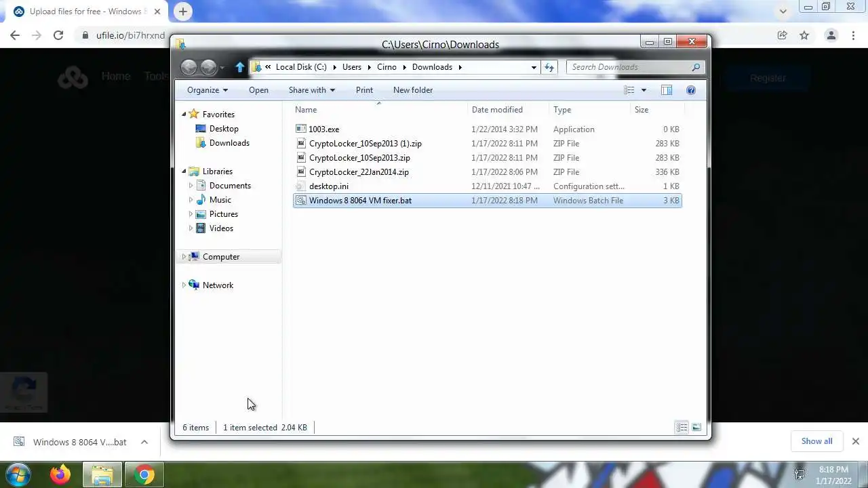Click Show all downloads button
868x488 pixels.
point(816,441)
